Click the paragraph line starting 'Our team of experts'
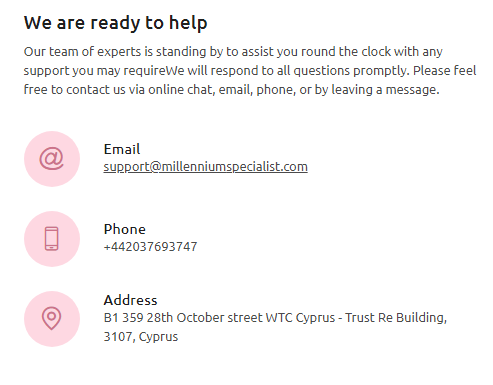The image size is (493, 385). tap(233, 52)
